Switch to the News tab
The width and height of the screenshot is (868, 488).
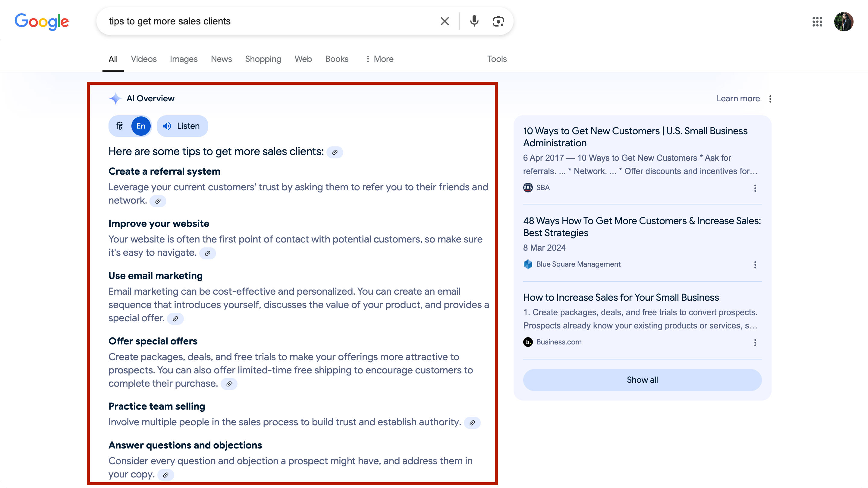click(x=222, y=59)
